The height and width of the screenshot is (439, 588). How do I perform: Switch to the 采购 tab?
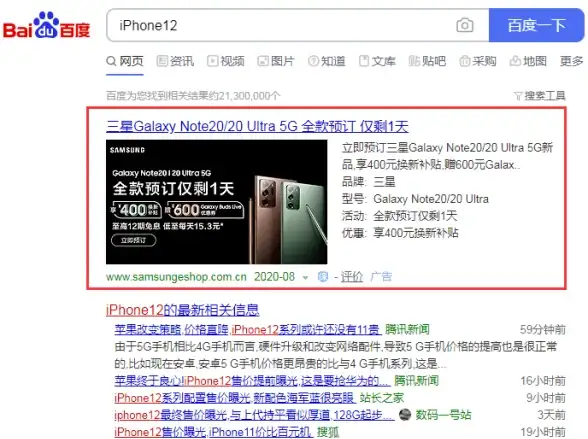pos(478,61)
